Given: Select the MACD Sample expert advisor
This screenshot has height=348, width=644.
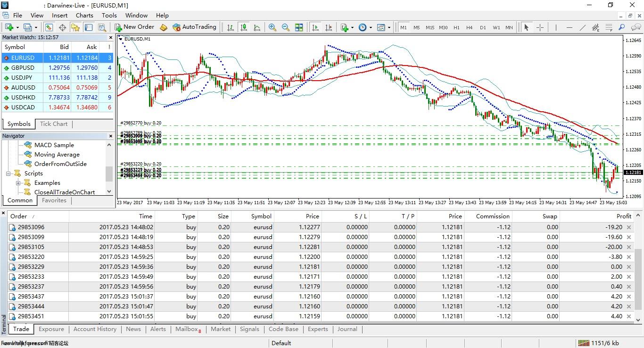Looking at the screenshot, I should 54,145.
